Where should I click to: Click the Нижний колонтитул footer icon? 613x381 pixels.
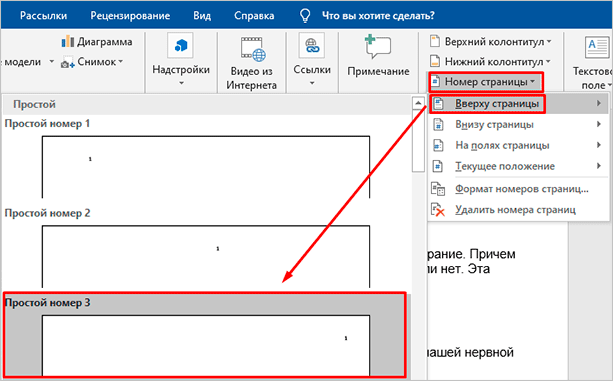pos(435,61)
